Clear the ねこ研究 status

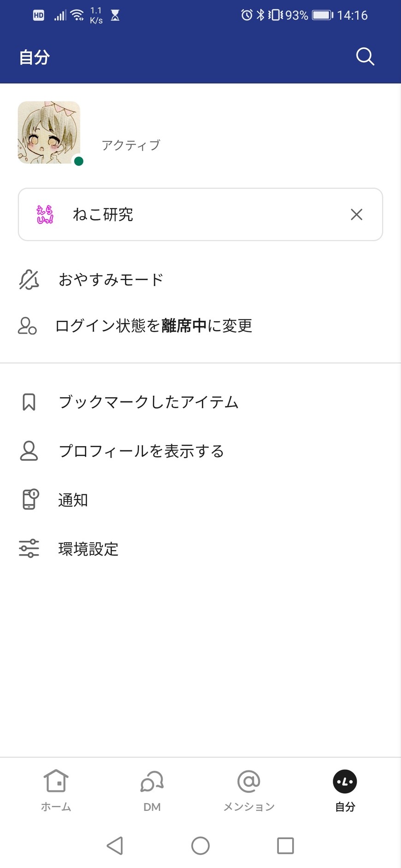point(356,214)
